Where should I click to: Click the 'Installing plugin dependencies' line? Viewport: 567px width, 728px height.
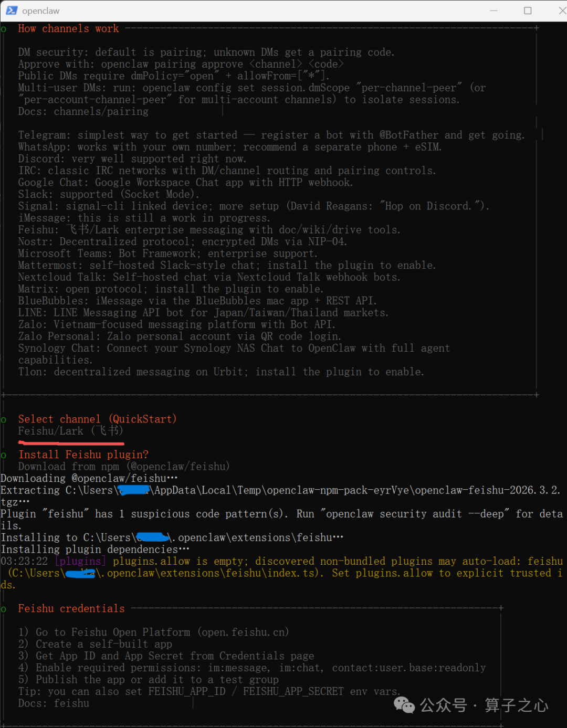point(95,550)
